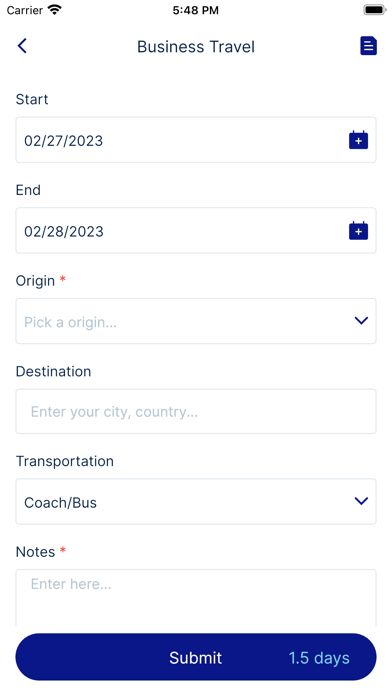Submit the business travel request
The image size is (392, 696).
(196, 657)
